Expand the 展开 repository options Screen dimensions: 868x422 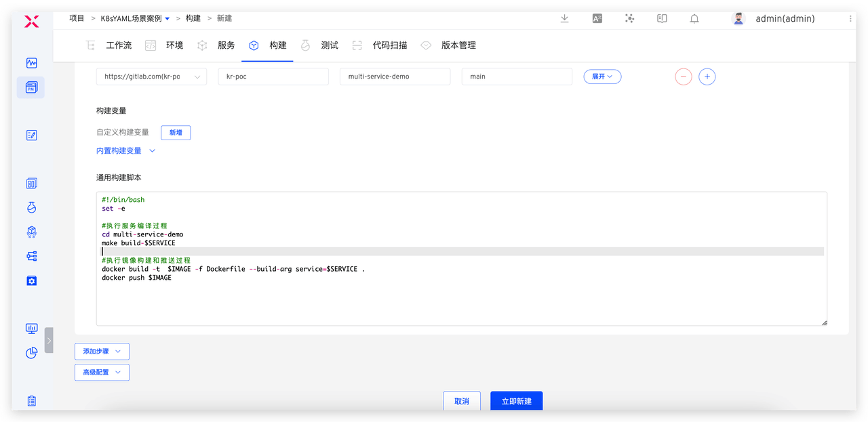602,77
